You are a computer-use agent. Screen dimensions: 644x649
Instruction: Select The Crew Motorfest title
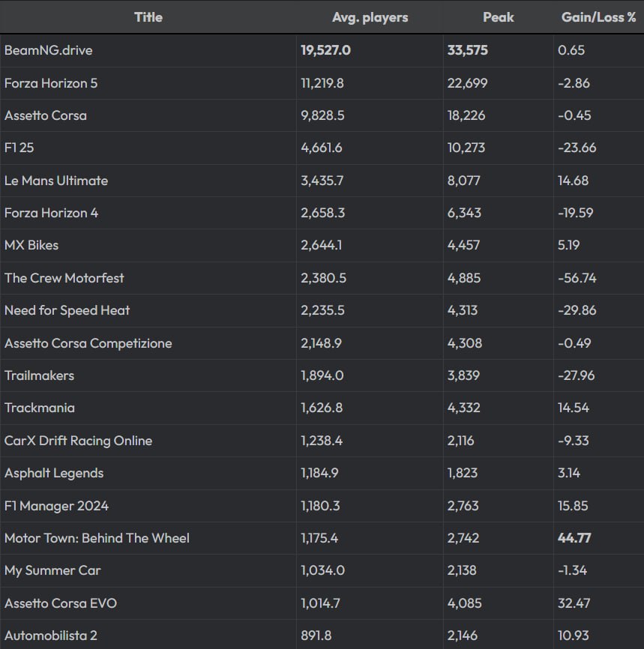tap(64, 278)
